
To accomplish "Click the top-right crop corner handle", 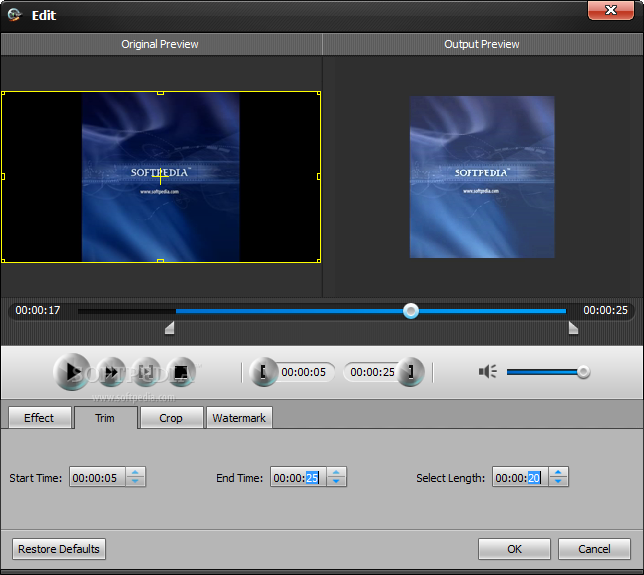I will (x=319, y=93).
